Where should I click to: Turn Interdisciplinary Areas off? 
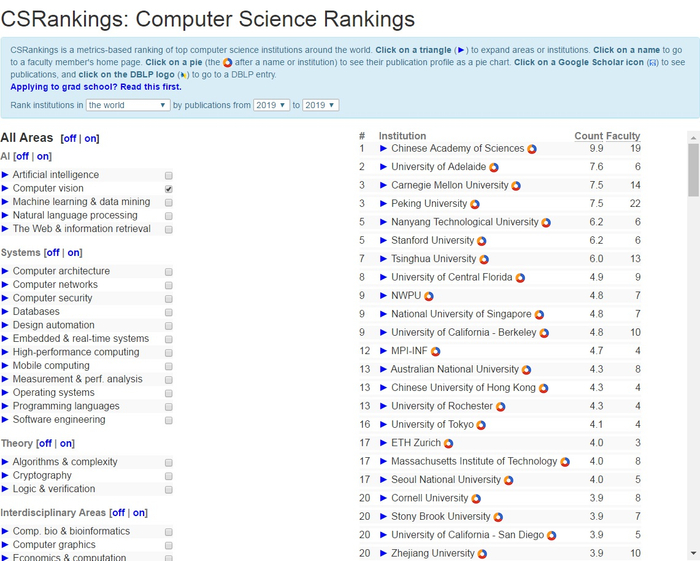pyautogui.click(x=118, y=513)
